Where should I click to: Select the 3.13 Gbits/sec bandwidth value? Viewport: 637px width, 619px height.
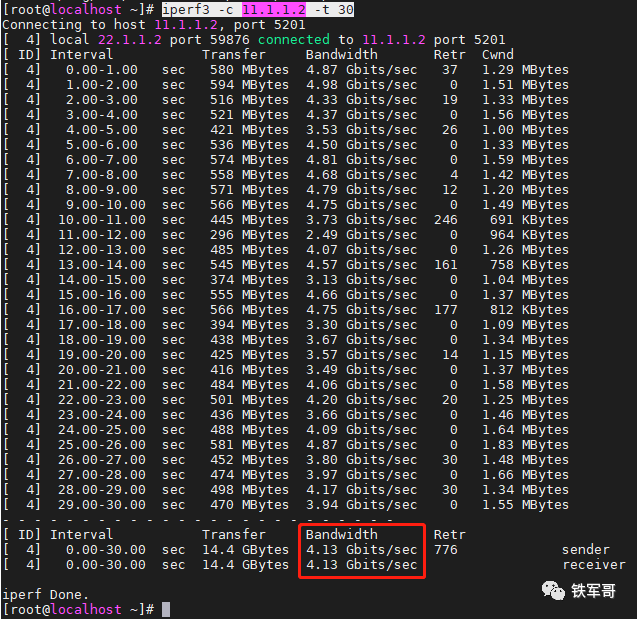(x=362, y=280)
